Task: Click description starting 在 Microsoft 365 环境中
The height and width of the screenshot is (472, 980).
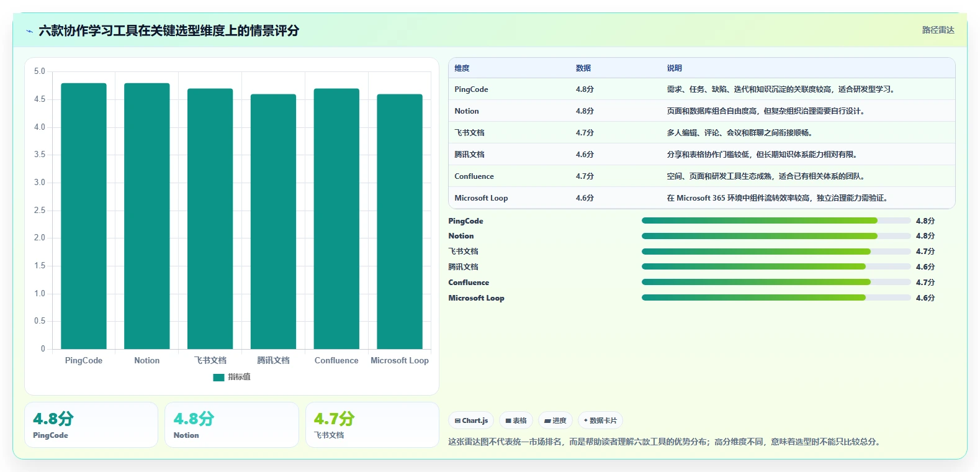Action: coord(778,198)
